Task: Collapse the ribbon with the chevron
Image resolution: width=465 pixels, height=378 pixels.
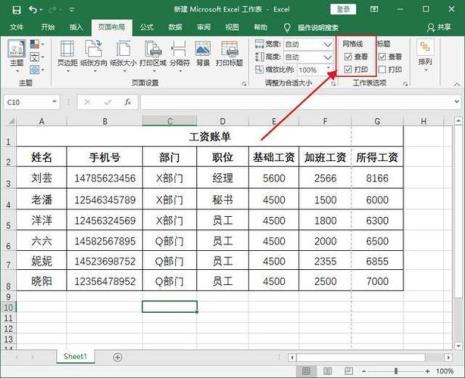Action: click(456, 84)
